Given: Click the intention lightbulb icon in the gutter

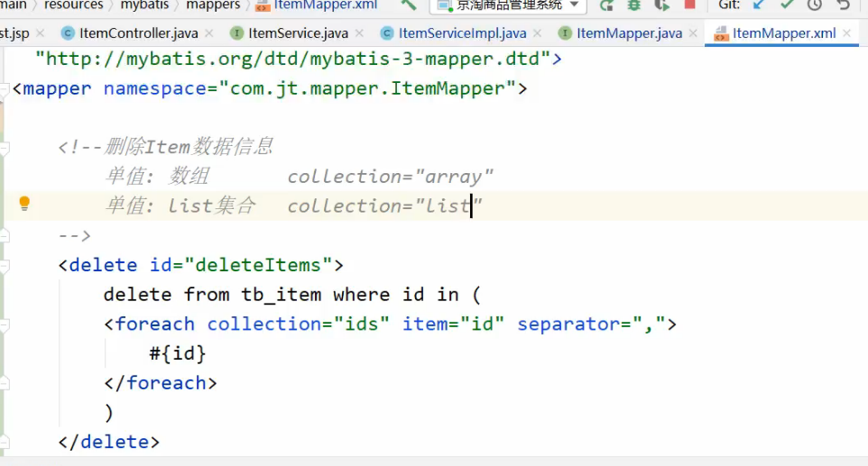Looking at the screenshot, I should (x=24, y=204).
